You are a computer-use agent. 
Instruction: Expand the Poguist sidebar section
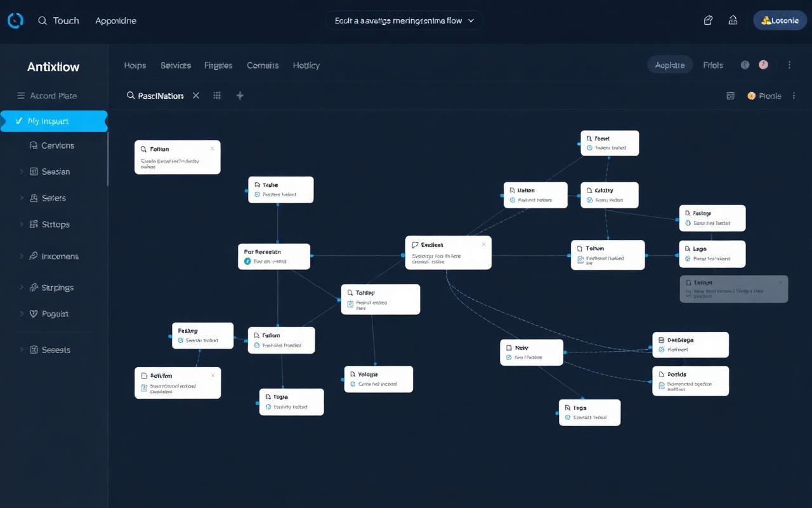[x=22, y=314]
